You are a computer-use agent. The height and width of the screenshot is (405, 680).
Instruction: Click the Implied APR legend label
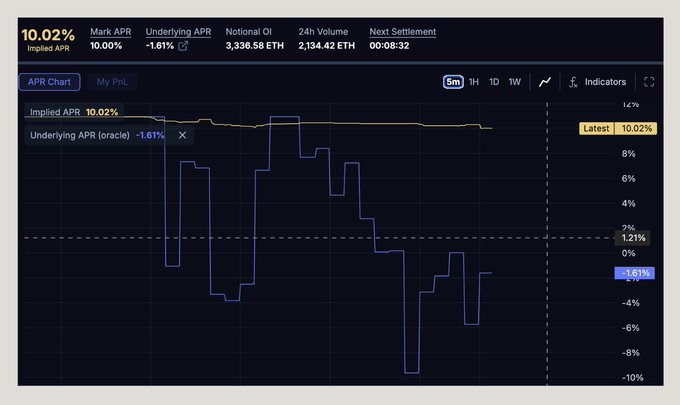point(55,113)
